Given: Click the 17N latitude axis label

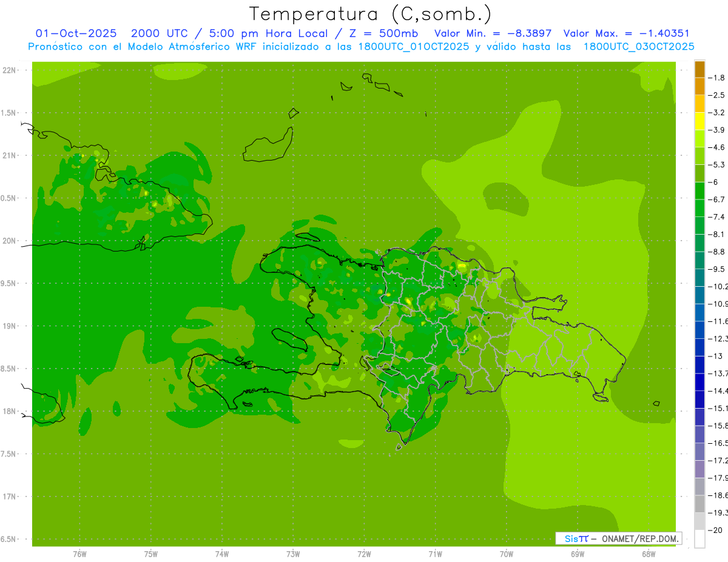Looking at the screenshot, I should [x=10, y=497].
